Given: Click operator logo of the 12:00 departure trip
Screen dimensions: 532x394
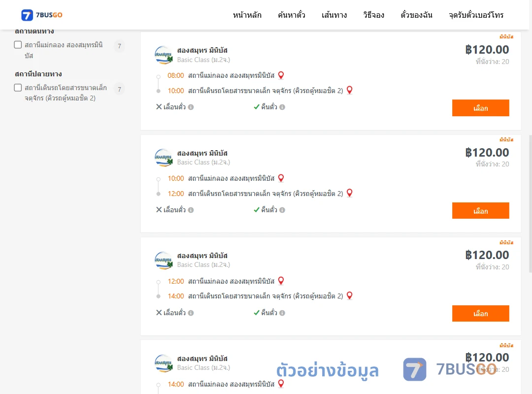Looking at the screenshot, I should [x=164, y=260].
